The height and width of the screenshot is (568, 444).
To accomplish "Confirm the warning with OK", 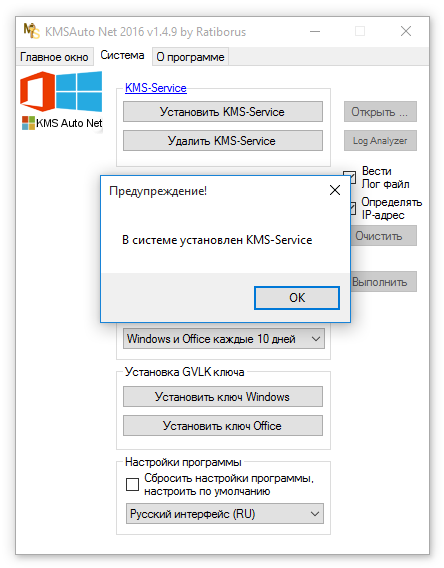I will tap(297, 298).
